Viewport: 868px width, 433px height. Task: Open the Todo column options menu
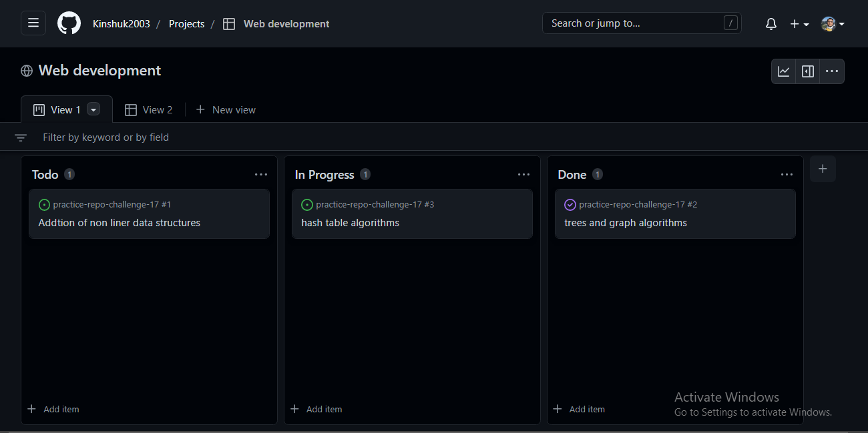[261, 174]
